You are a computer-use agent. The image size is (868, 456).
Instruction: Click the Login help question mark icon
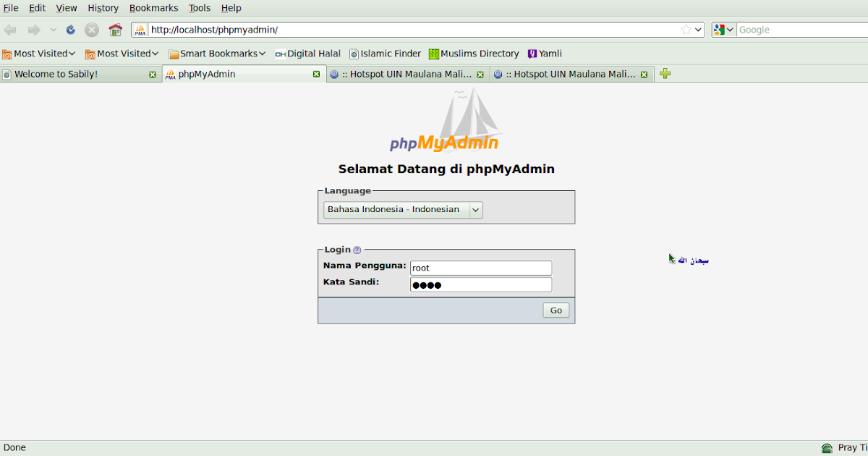point(357,250)
